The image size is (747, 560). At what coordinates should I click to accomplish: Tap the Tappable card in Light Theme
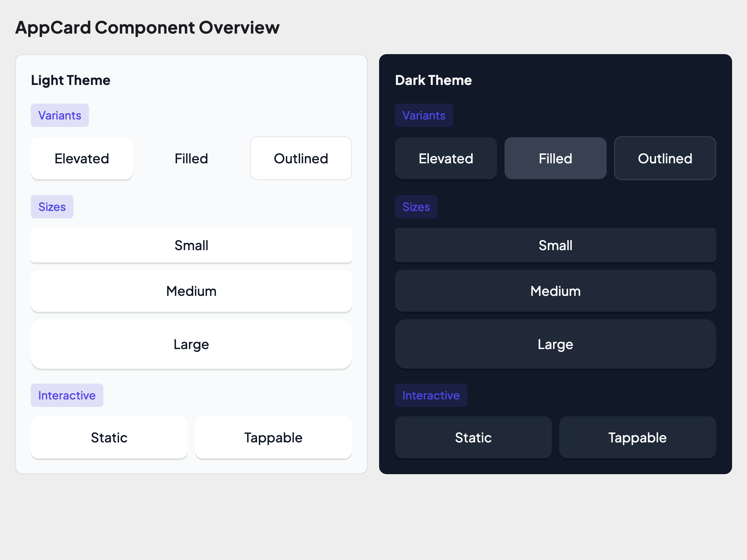273,437
